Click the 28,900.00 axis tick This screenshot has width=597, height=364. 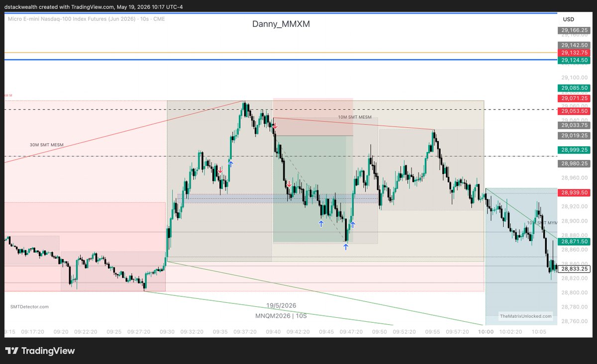574,220
